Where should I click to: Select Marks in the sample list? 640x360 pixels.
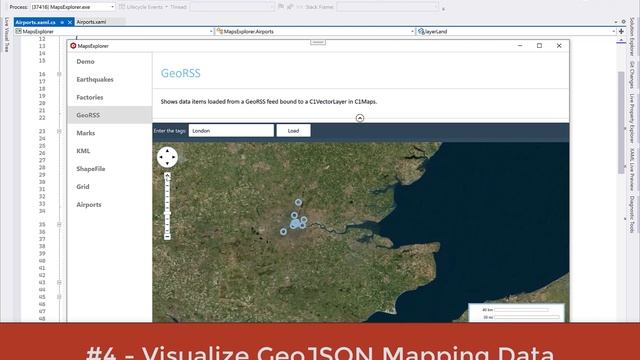coord(109,133)
